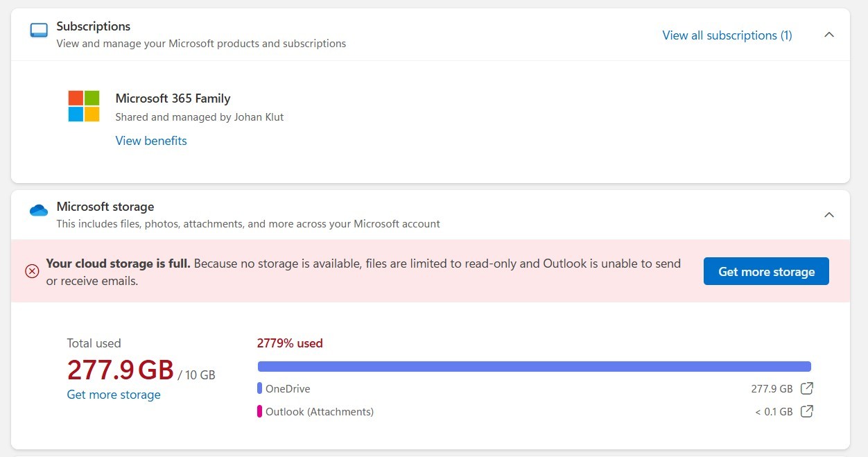Viewport: 868px width, 457px height.
Task: Click the Subscriptions monitor icon
Action: 39,31
